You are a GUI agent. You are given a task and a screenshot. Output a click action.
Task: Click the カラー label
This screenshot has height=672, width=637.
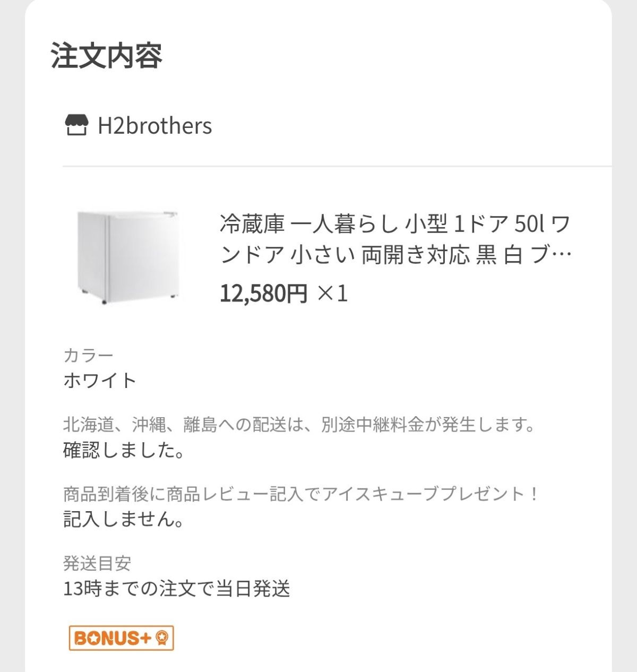pos(88,355)
